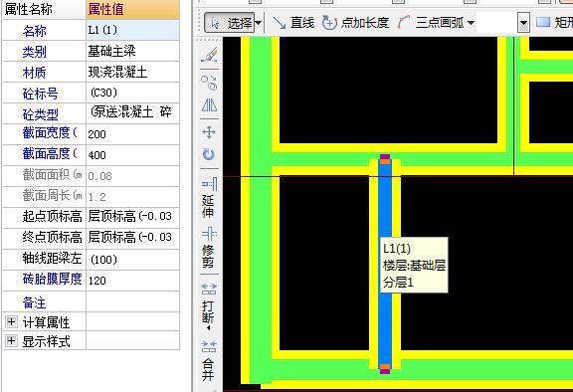The image size is (573, 392).
Task: Select the brush tool in the vertical toolbar
Action: [x=209, y=55]
